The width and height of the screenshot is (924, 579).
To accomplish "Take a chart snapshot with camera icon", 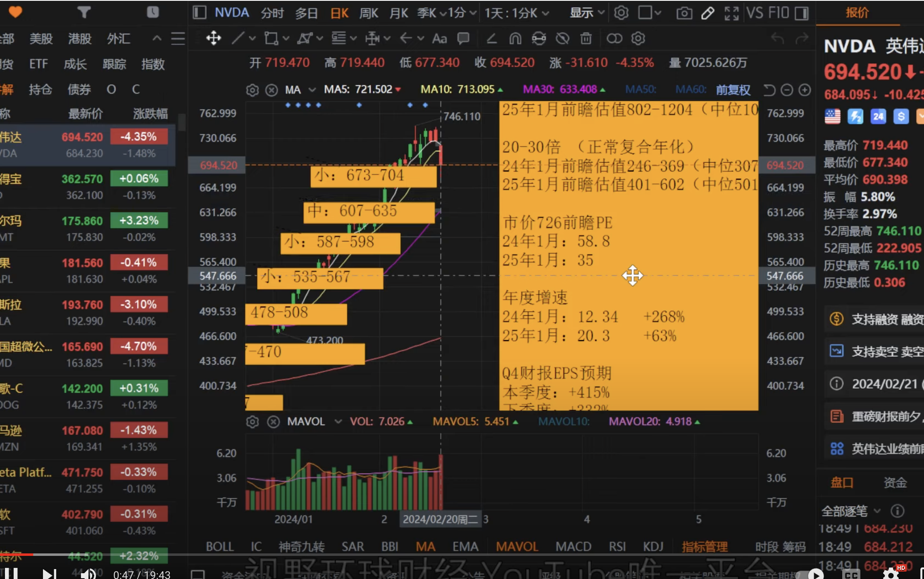I will [684, 13].
